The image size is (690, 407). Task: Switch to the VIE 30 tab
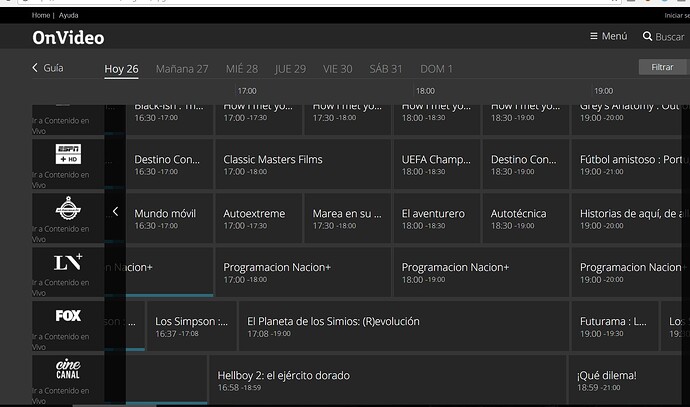point(338,69)
